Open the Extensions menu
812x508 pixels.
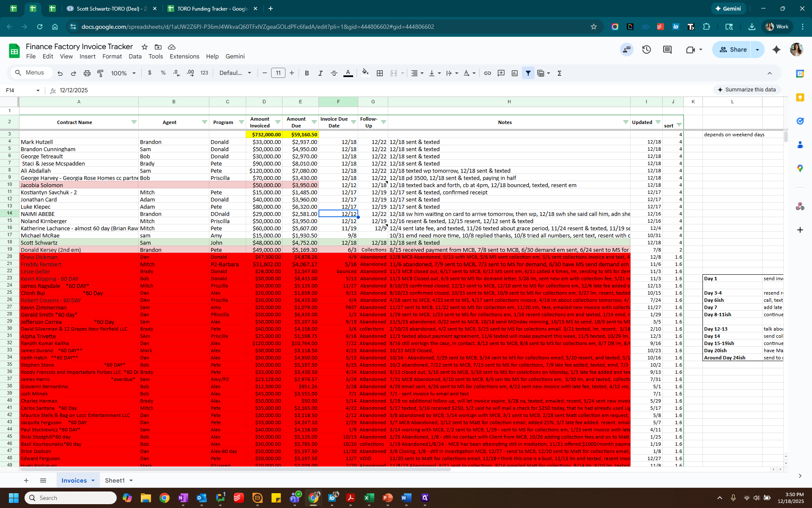click(x=184, y=56)
